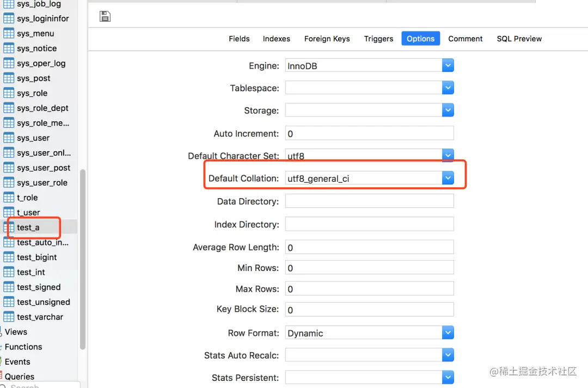Click the test_bigint table icon

9,257
